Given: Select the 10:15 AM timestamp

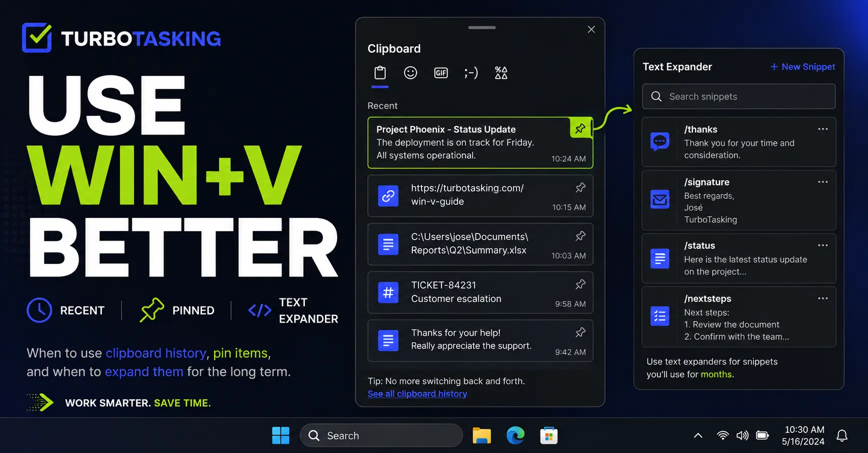Looking at the screenshot, I should [x=569, y=207].
